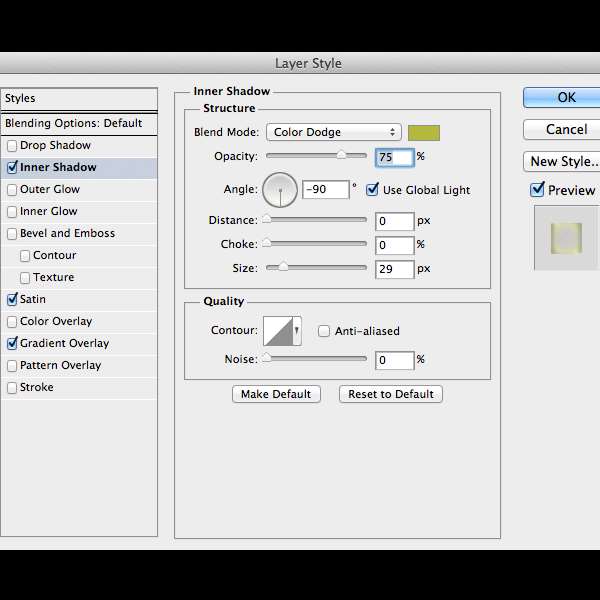This screenshot has width=600, height=600.
Task: Click the Cancel button
Action: [x=566, y=130]
